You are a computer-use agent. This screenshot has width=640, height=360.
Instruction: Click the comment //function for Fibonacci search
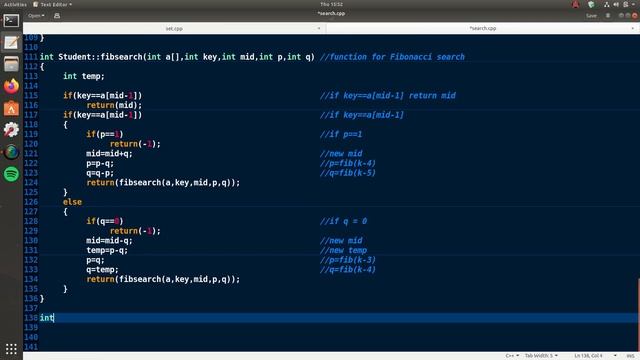click(392, 57)
